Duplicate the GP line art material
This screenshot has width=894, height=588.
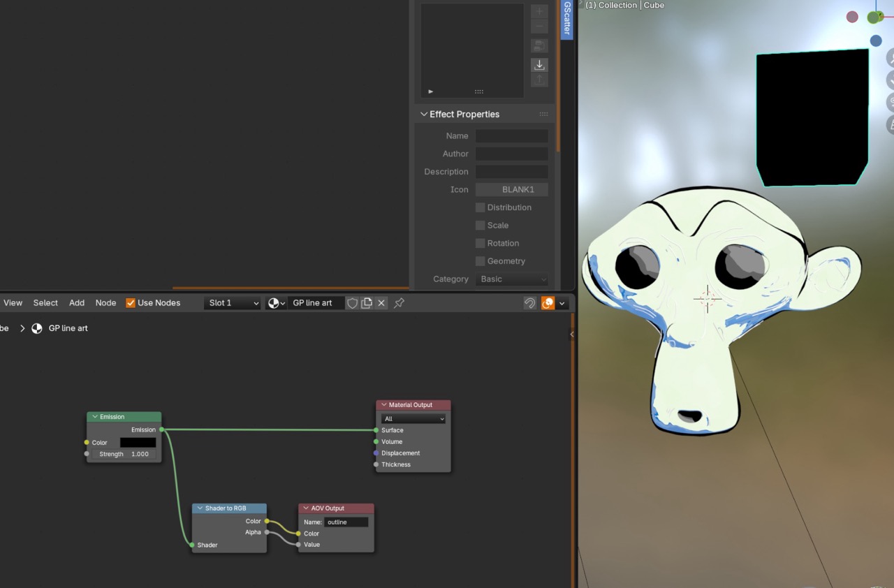[367, 303]
